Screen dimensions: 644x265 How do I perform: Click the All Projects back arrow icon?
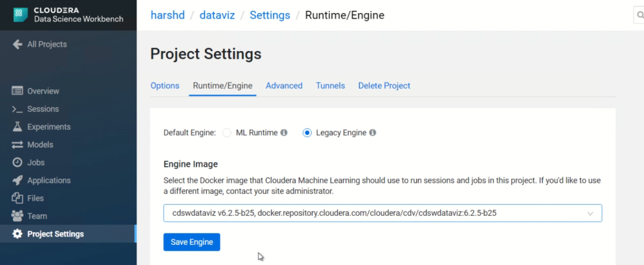coord(17,44)
